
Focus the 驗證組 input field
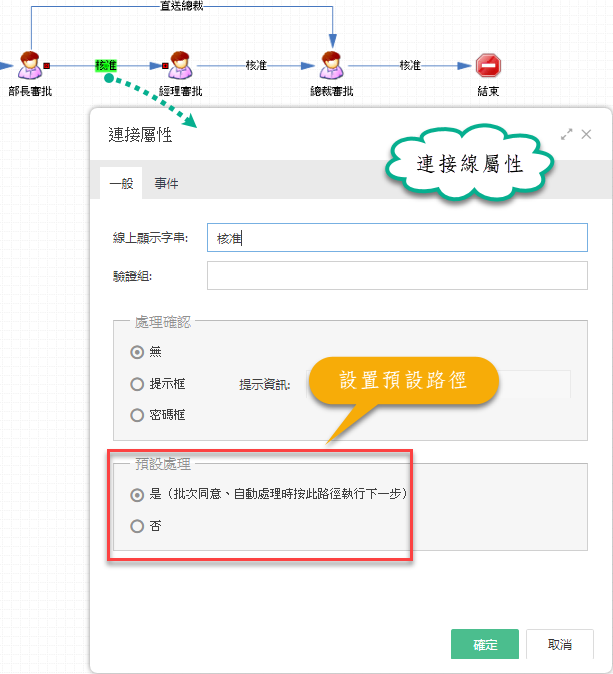(x=397, y=276)
